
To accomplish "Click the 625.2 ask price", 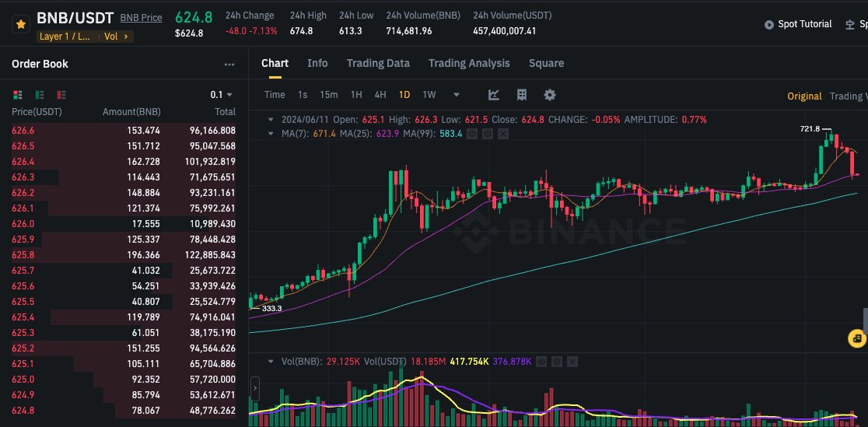I will pyautogui.click(x=23, y=348).
